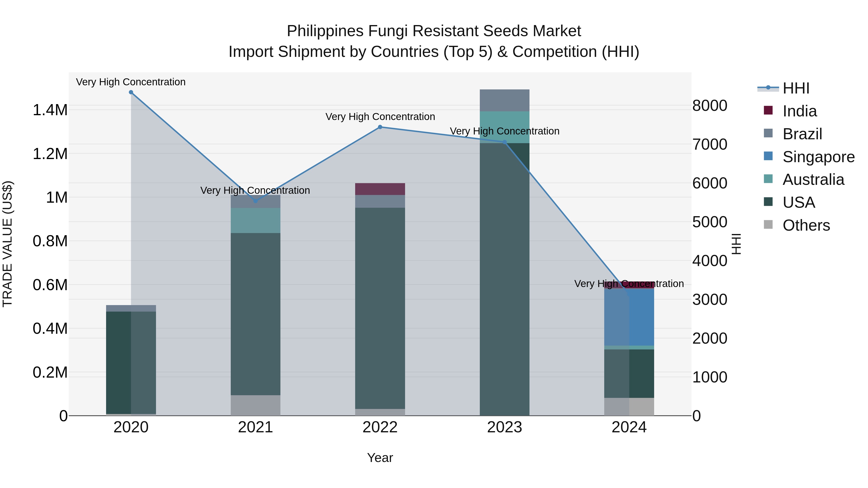Click the Australia segment of the 2023 bar
This screenshot has width=868, height=488.
click(505, 127)
